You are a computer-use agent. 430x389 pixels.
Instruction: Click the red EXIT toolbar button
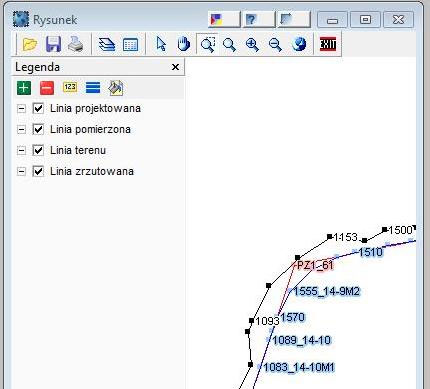[x=328, y=44]
